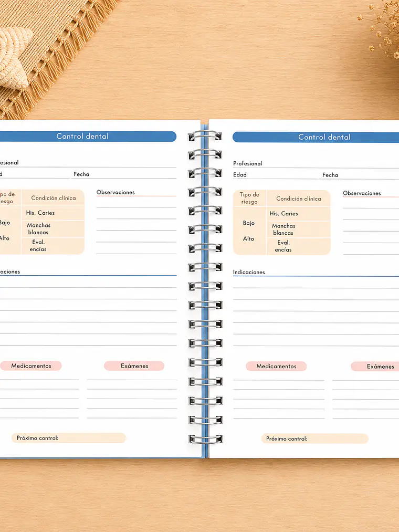This screenshot has width=399, height=532.
Task: Click the Fecha label on the left page
Action: point(81,174)
